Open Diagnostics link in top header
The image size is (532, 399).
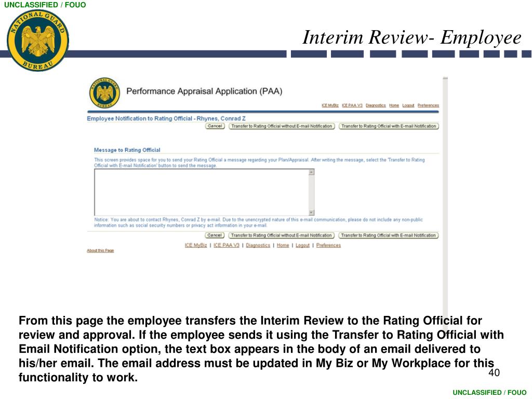click(376, 105)
